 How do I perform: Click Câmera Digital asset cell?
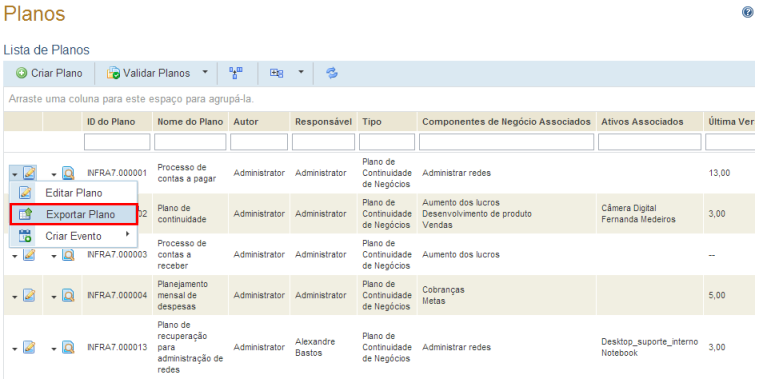629,208
